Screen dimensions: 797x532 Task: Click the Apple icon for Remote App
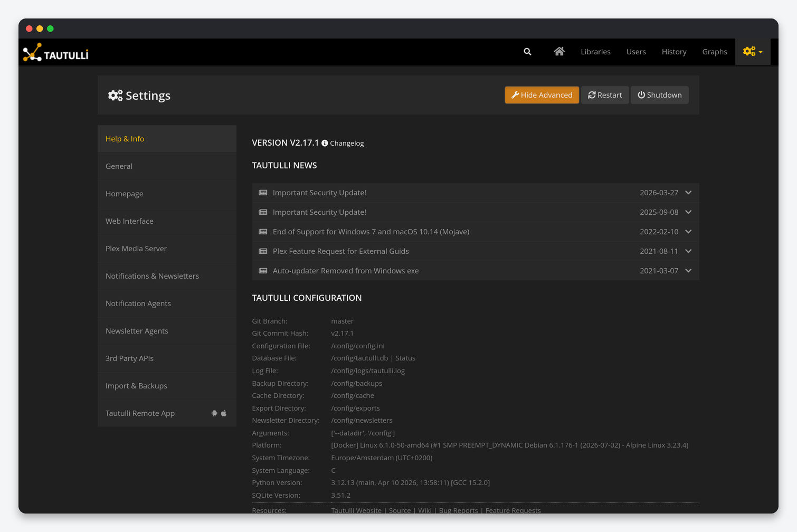(x=224, y=413)
